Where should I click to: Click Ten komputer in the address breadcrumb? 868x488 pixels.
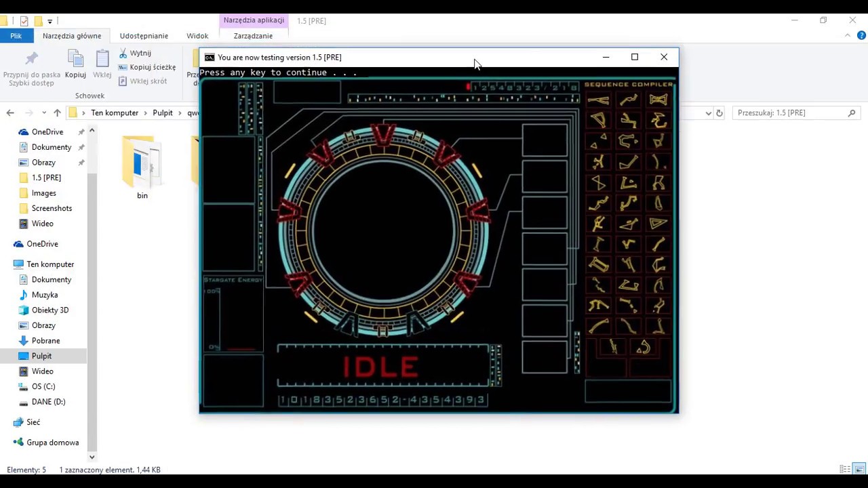pos(115,113)
